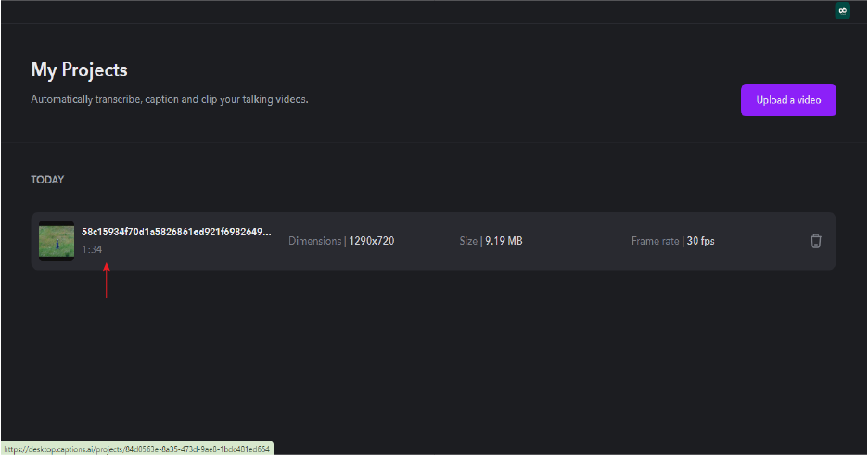Click the 1:34 video duration text
The width and height of the screenshot is (868, 455).
tap(91, 249)
